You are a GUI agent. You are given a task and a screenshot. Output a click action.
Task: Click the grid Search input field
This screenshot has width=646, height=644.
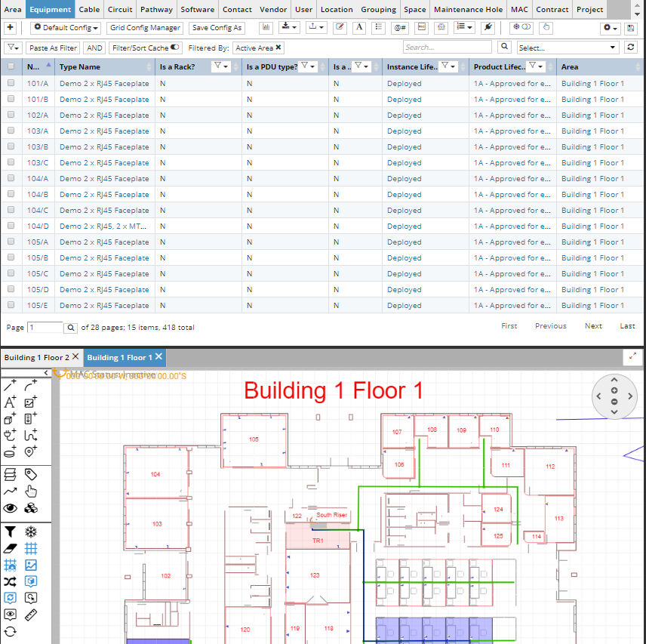[447, 47]
